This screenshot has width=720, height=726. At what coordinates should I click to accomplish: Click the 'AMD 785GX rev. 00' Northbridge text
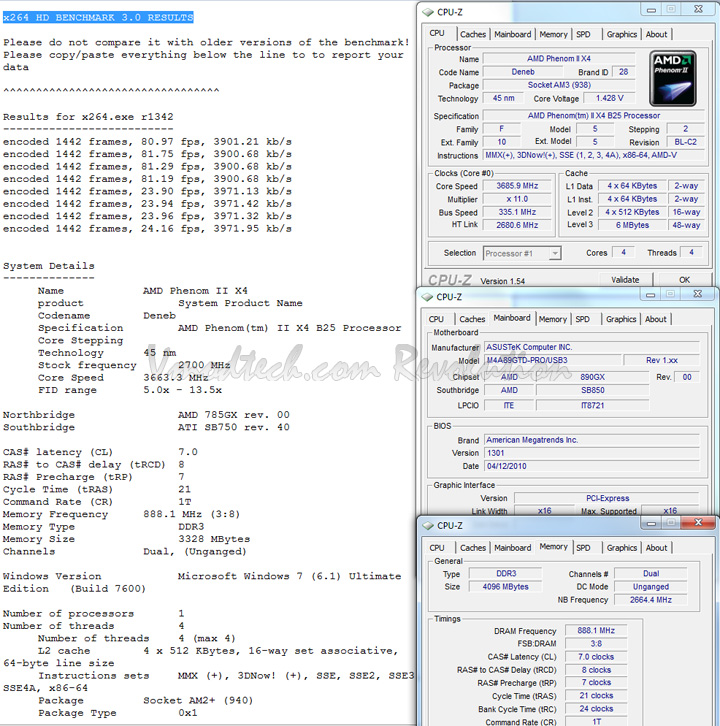[234, 415]
